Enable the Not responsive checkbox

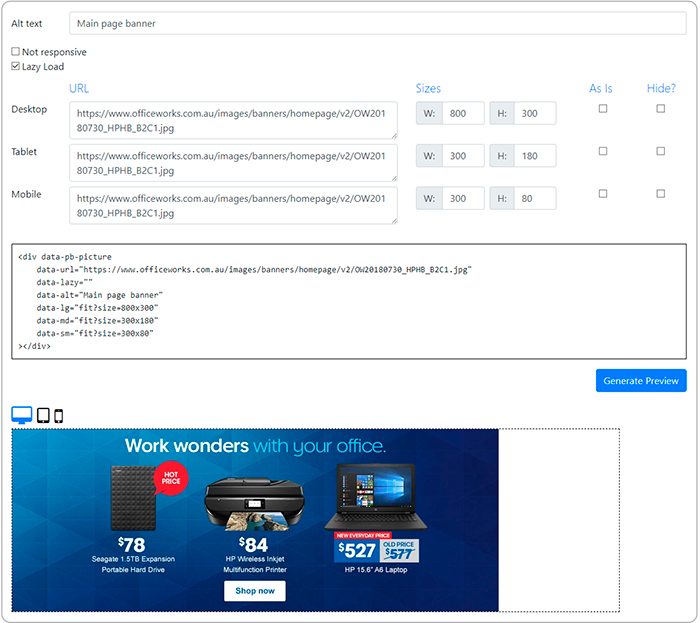click(16, 51)
